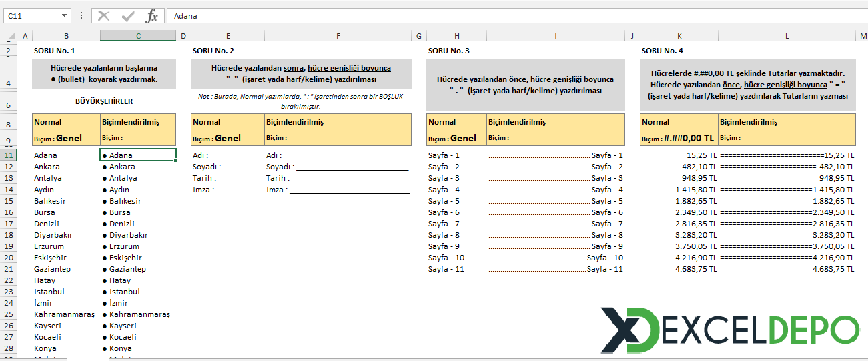Select column A header
The height and width of the screenshot is (361, 868).
(x=25, y=36)
